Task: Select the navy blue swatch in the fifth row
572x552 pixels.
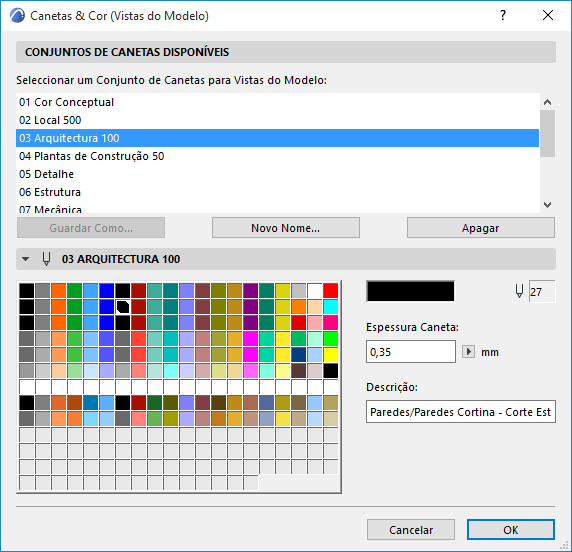Action: (299, 355)
